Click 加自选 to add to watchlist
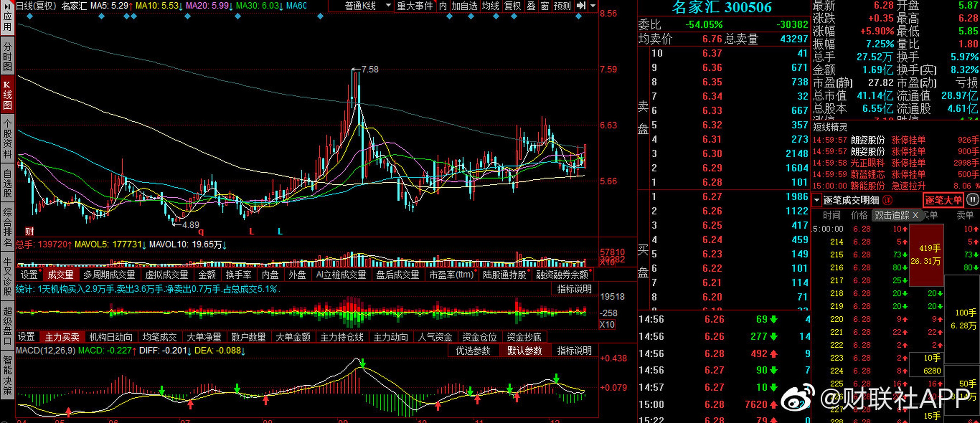 click(465, 6)
